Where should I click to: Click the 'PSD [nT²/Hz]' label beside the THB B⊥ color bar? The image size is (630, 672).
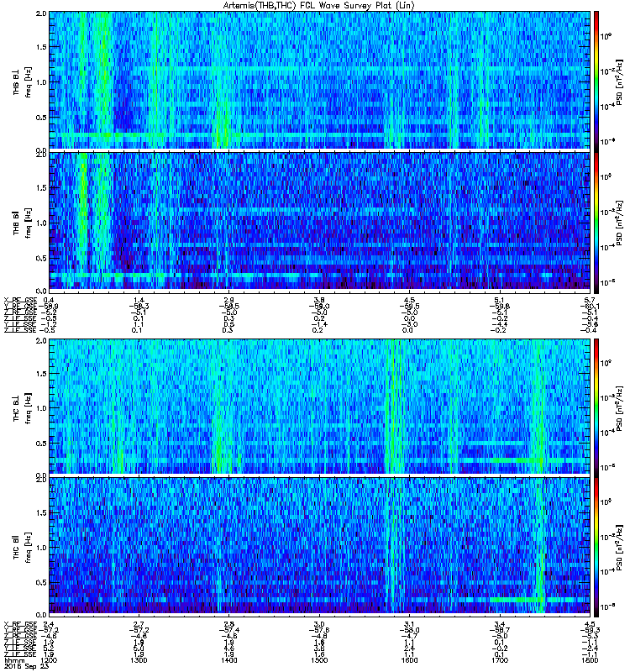coord(620,81)
